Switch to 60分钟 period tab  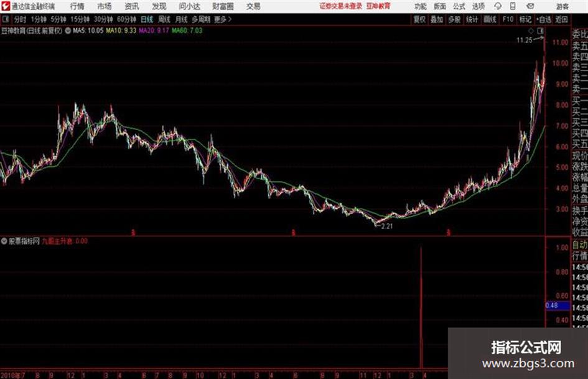tap(127, 19)
